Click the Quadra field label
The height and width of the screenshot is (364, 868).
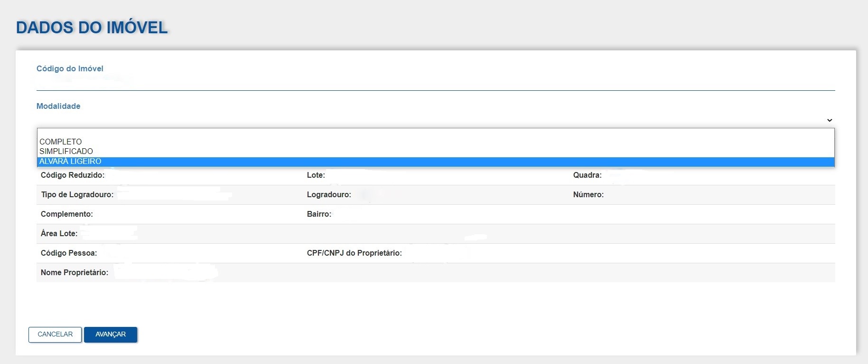coord(587,175)
